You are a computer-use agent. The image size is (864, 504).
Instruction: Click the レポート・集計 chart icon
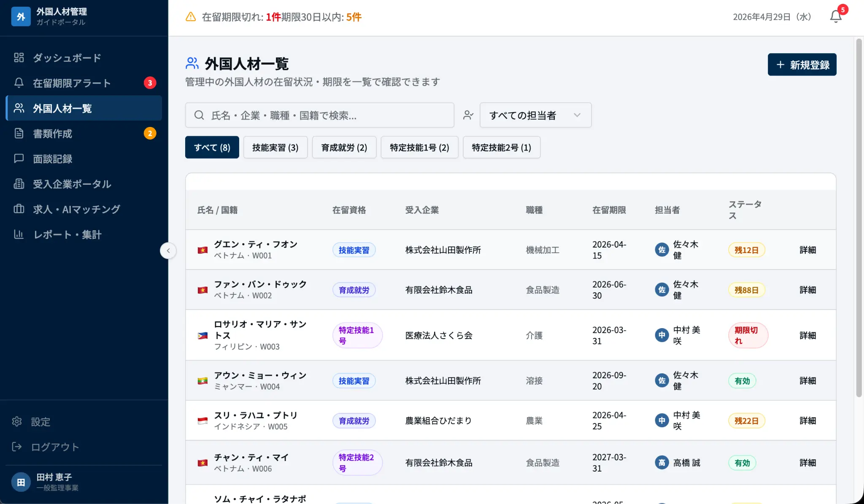click(19, 234)
